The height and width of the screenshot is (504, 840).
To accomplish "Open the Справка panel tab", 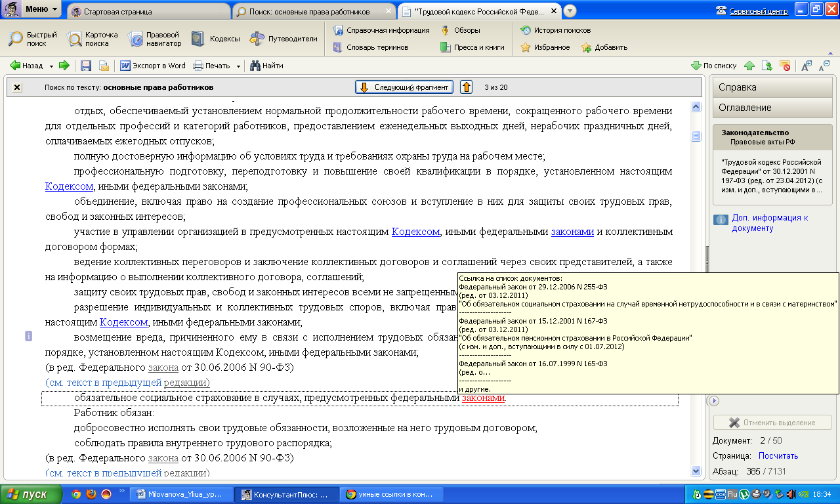I will pyautogui.click(x=772, y=87).
